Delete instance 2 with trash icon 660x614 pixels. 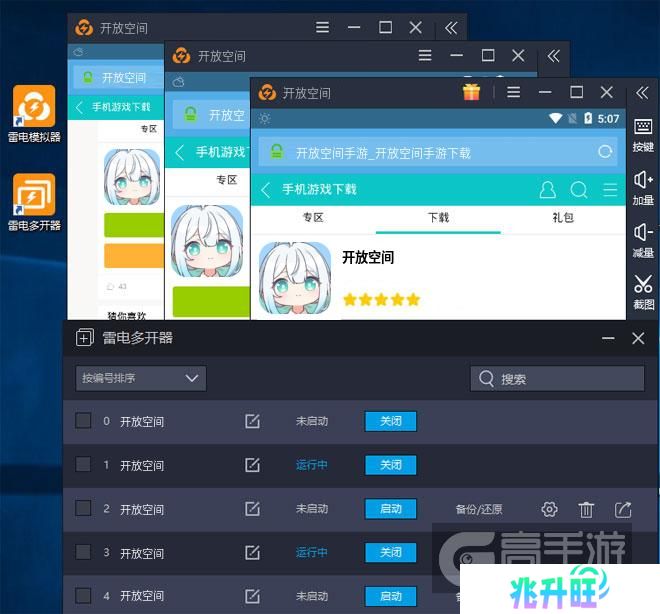pyautogui.click(x=586, y=510)
